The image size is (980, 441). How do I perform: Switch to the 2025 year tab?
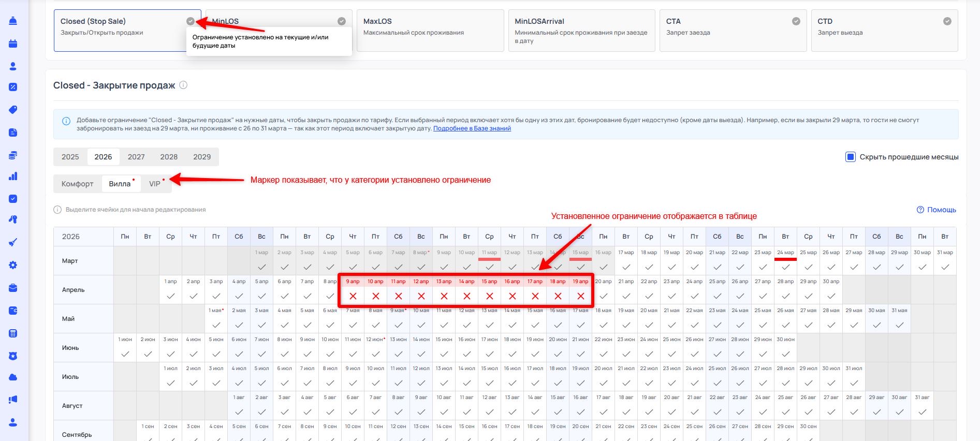click(70, 157)
